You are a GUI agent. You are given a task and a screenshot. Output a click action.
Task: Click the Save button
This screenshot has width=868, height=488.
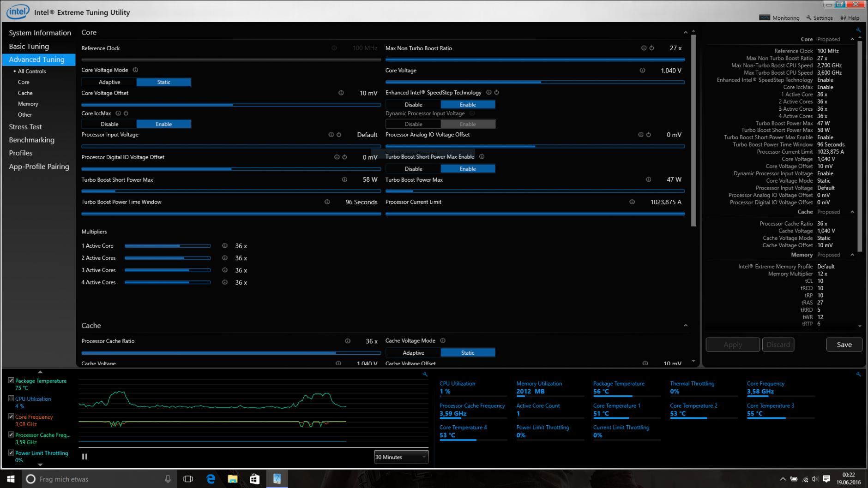tap(844, 345)
